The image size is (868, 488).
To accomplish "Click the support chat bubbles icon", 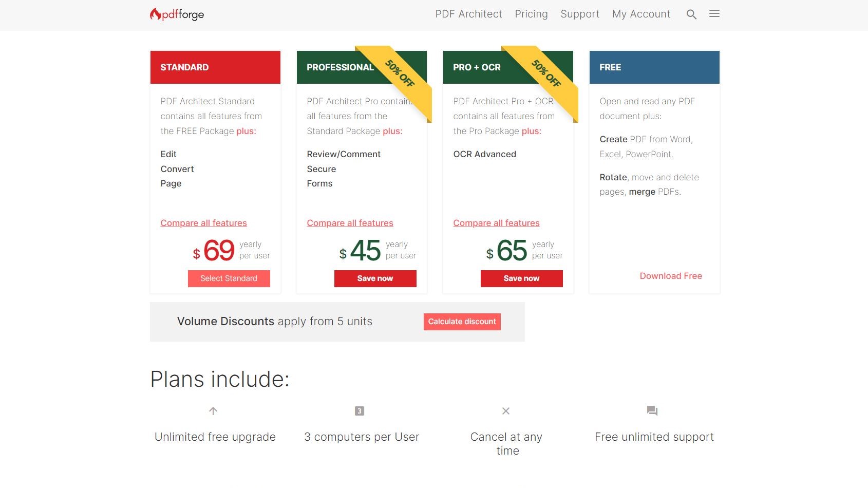I will point(652,411).
